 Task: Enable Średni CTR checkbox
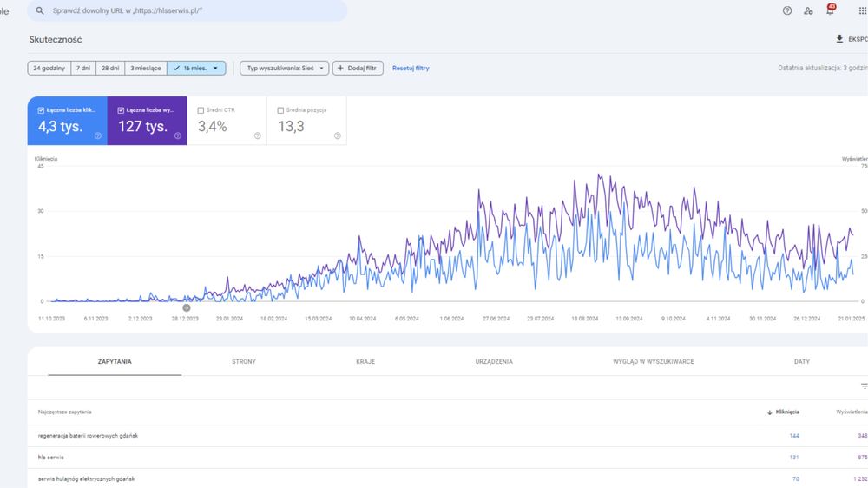point(201,110)
